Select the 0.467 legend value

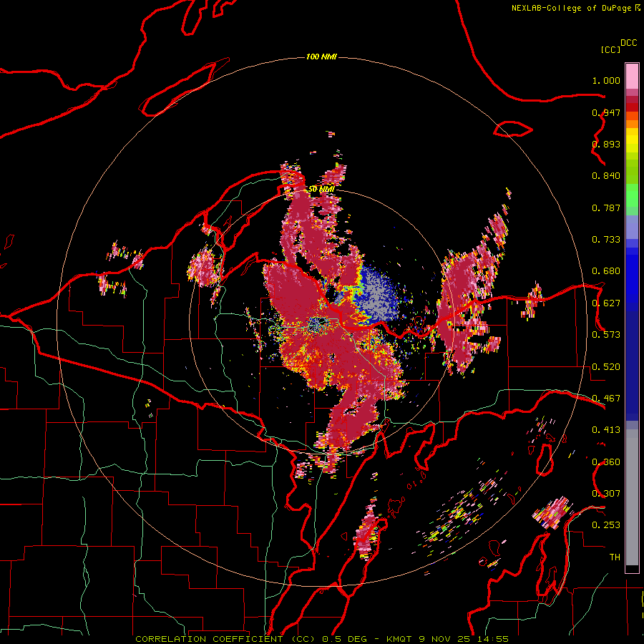[606, 399]
